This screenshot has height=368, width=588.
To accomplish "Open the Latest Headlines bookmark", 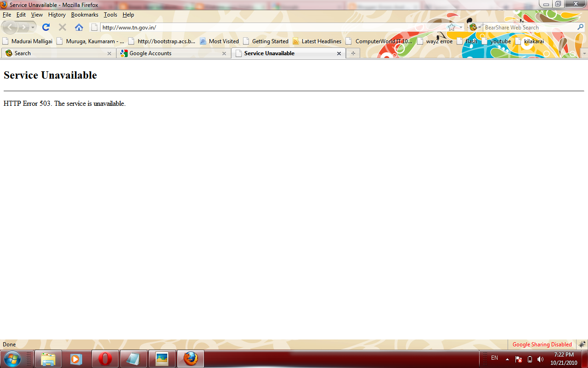I will point(321,41).
